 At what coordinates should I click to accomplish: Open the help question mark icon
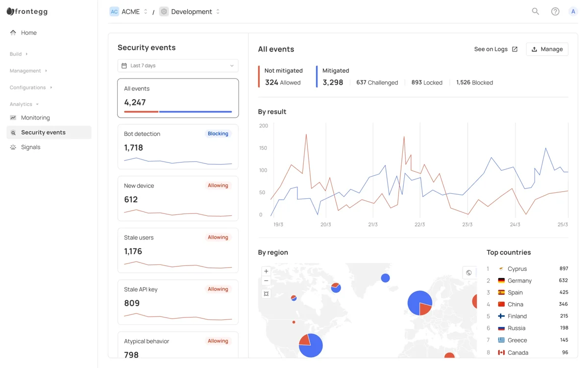point(555,11)
